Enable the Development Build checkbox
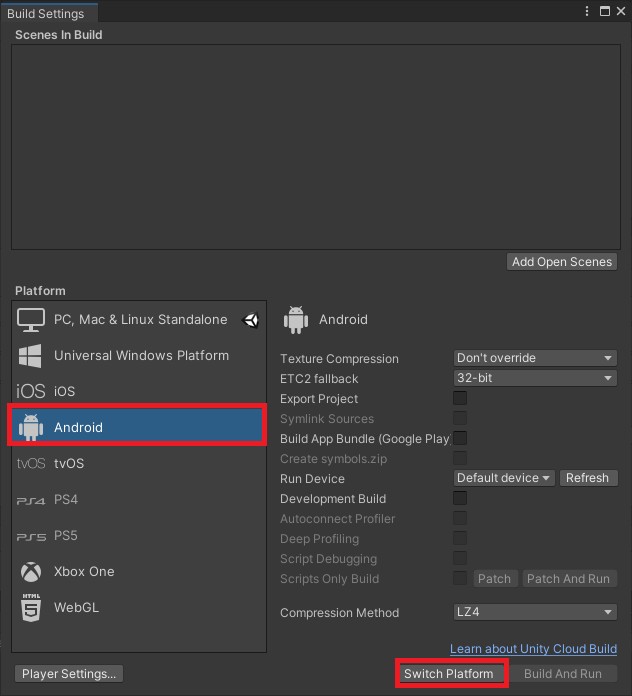This screenshot has width=632, height=696. pos(460,498)
